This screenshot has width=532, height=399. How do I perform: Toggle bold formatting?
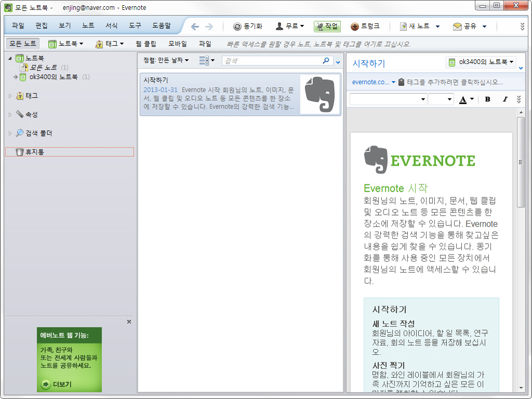[487, 99]
